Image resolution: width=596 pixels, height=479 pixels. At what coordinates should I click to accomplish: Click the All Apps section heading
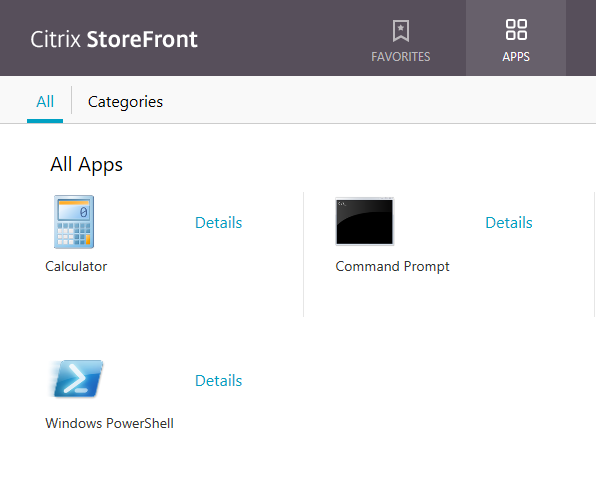click(86, 165)
